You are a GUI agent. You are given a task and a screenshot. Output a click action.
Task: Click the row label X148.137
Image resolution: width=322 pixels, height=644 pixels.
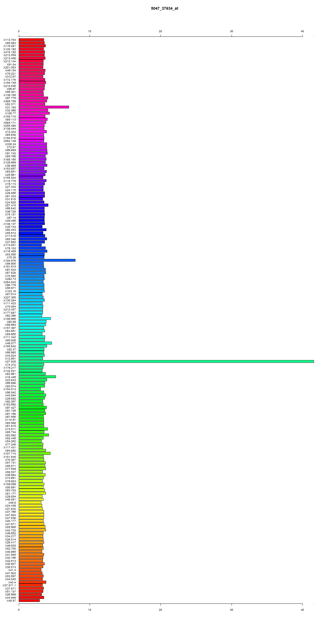10,224
